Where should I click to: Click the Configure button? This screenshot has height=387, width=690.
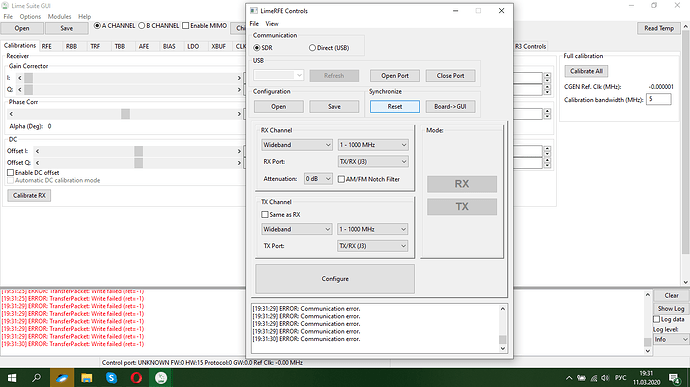tap(335, 279)
